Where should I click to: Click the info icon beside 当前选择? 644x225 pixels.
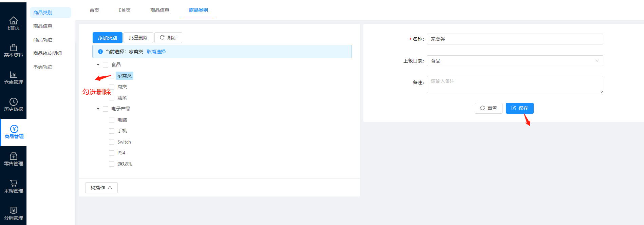(x=100, y=52)
